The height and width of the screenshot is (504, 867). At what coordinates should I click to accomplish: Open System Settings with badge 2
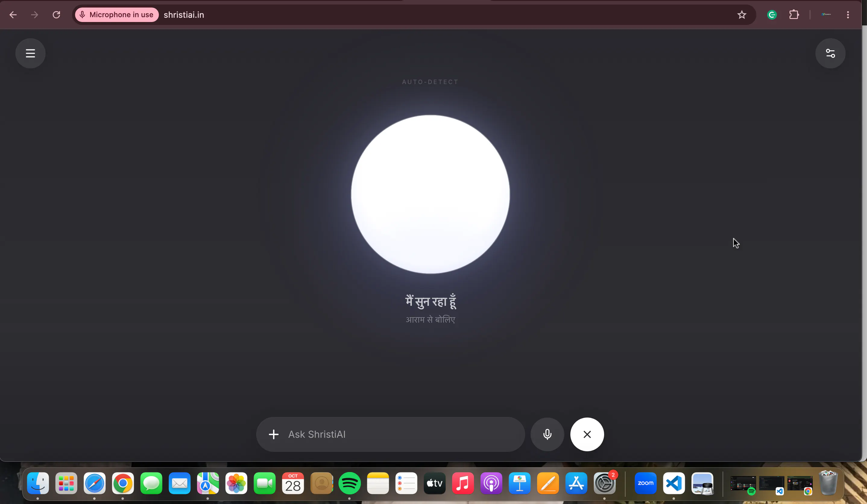pos(604,483)
